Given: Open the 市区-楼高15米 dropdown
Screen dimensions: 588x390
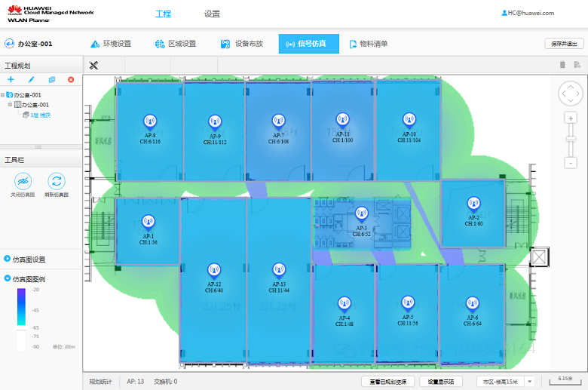Looking at the screenshot, I should click(x=505, y=382).
